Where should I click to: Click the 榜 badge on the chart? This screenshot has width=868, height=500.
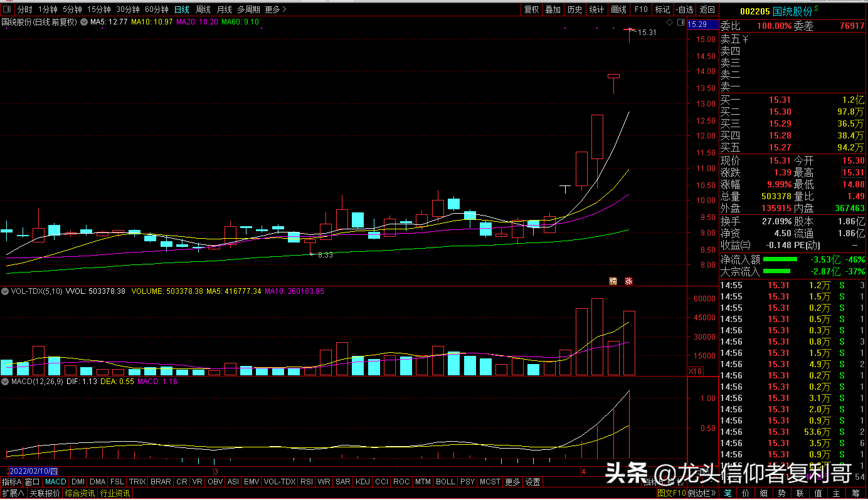[613, 281]
